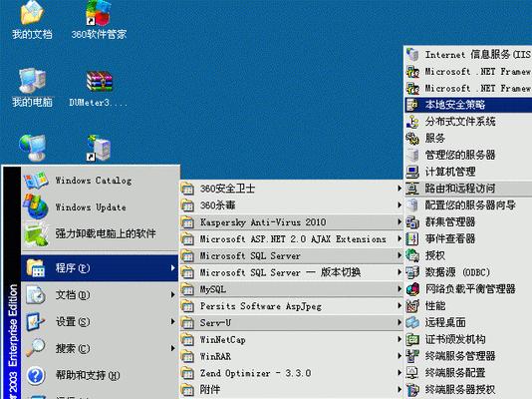Click the MySQL folder icon

[187, 289]
